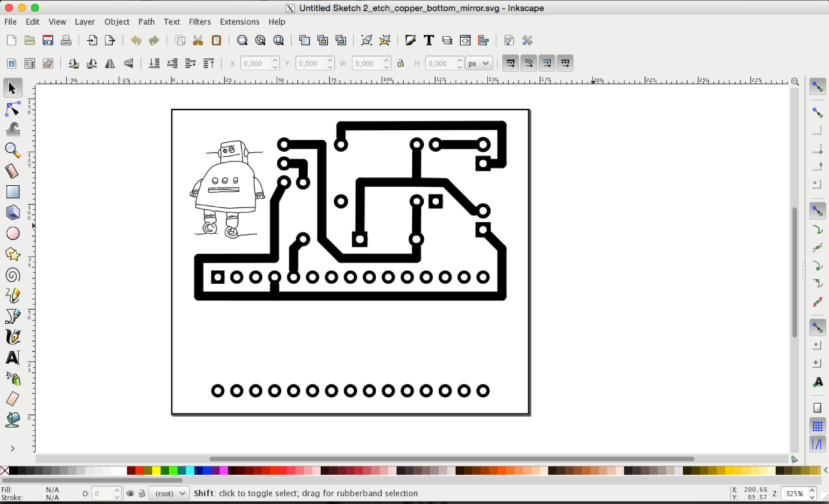The height and width of the screenshot is (504, 829).
Task: Open the units dropdown
Action: point(479,63)
